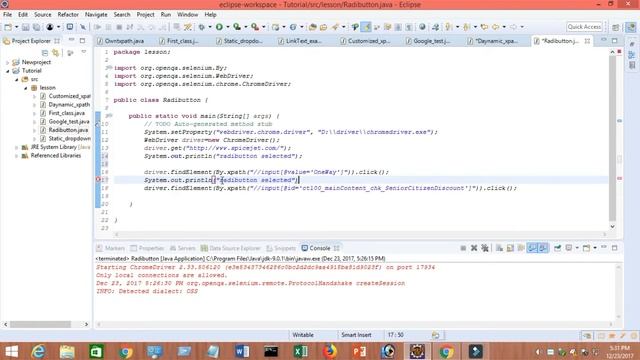
Task: Click Project Explorer horizontal scrollbar thumb
Action: 40,324
